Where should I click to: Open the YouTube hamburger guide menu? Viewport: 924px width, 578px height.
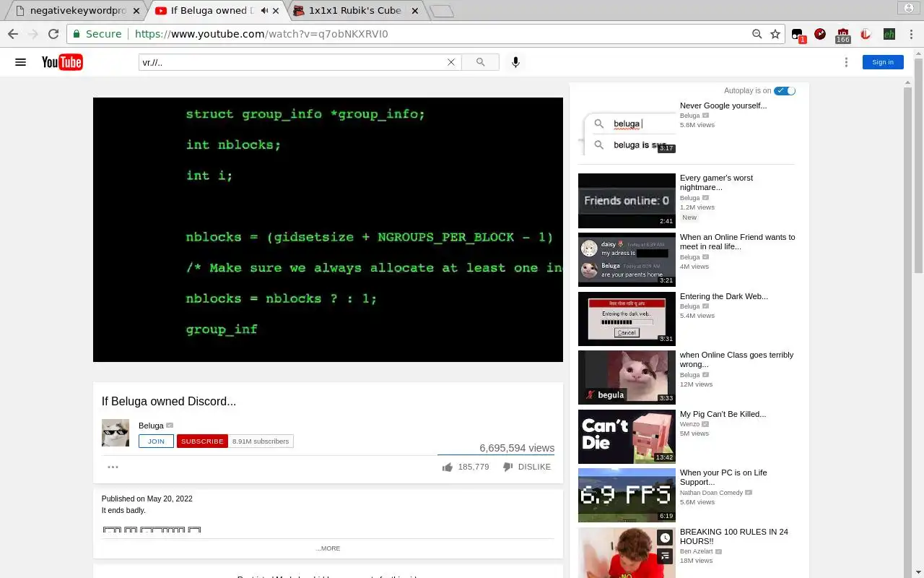click(20, 62)
